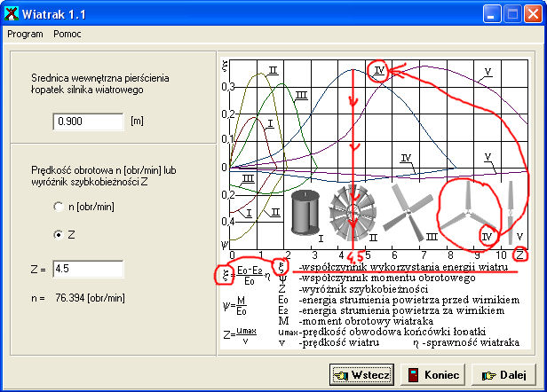This screenshot has height=392, width=547.
Task: Open the Program menu
Action: 26,33
